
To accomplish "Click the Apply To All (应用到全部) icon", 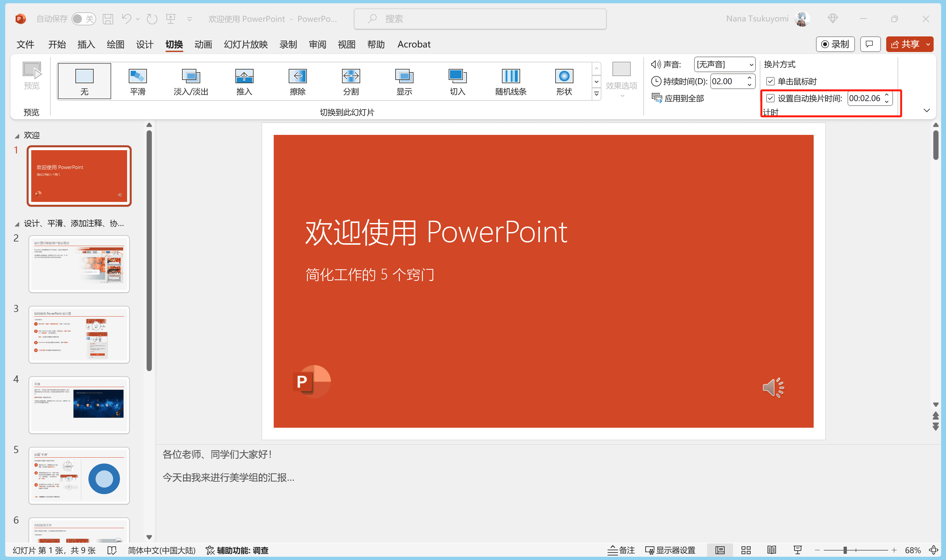I will click(x=657, y=98).
